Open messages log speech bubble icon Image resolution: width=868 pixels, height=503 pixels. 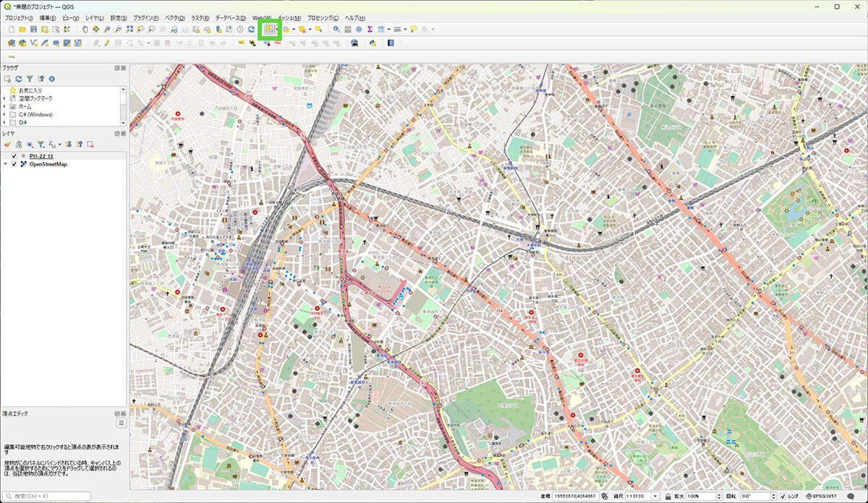point(852,496)
